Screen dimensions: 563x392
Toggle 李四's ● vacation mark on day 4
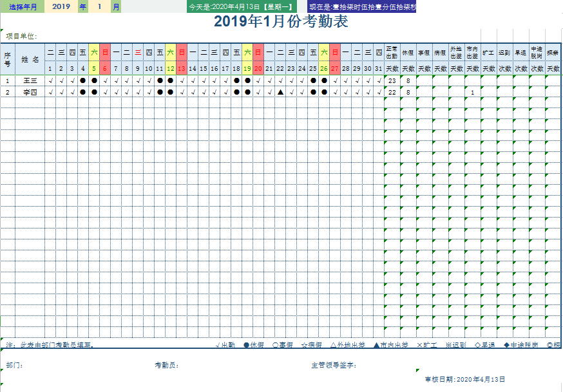point(83,91)
